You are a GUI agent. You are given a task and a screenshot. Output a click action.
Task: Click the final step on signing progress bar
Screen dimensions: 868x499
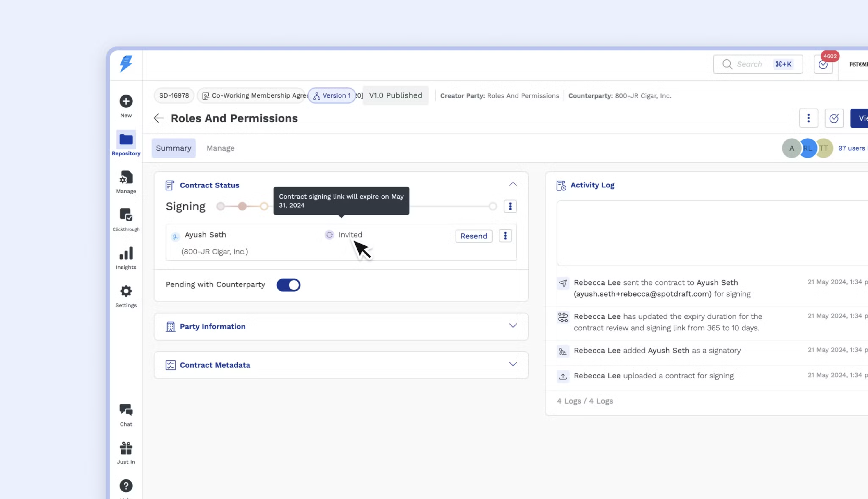[x=493, y=206]
